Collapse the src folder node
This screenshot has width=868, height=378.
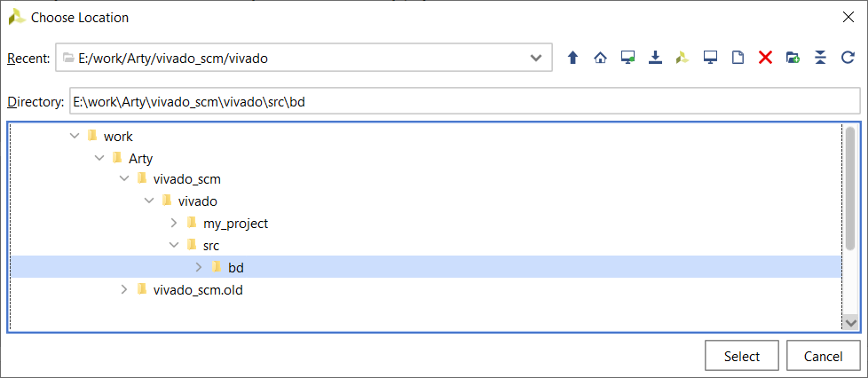click(173, 245)
